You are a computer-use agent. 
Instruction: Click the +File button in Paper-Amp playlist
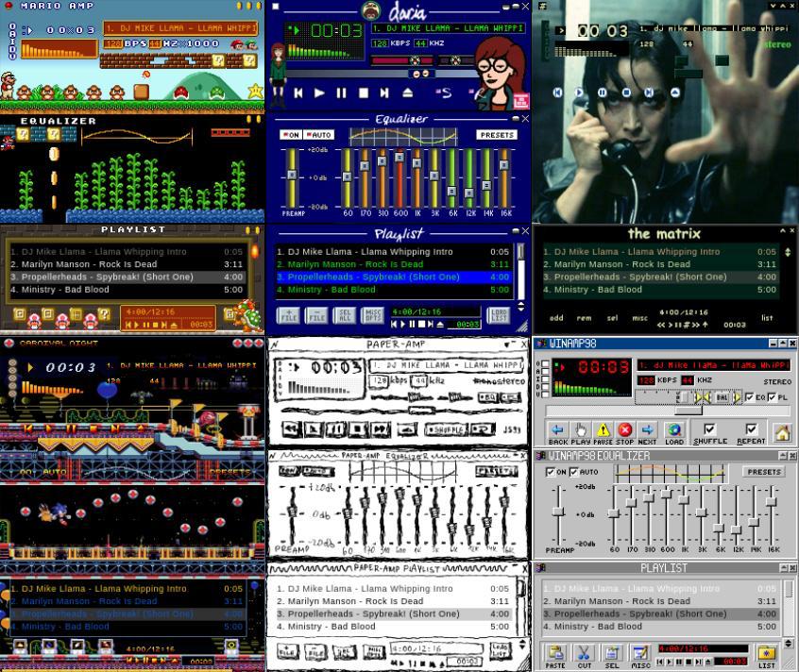(x=287, y=651)
